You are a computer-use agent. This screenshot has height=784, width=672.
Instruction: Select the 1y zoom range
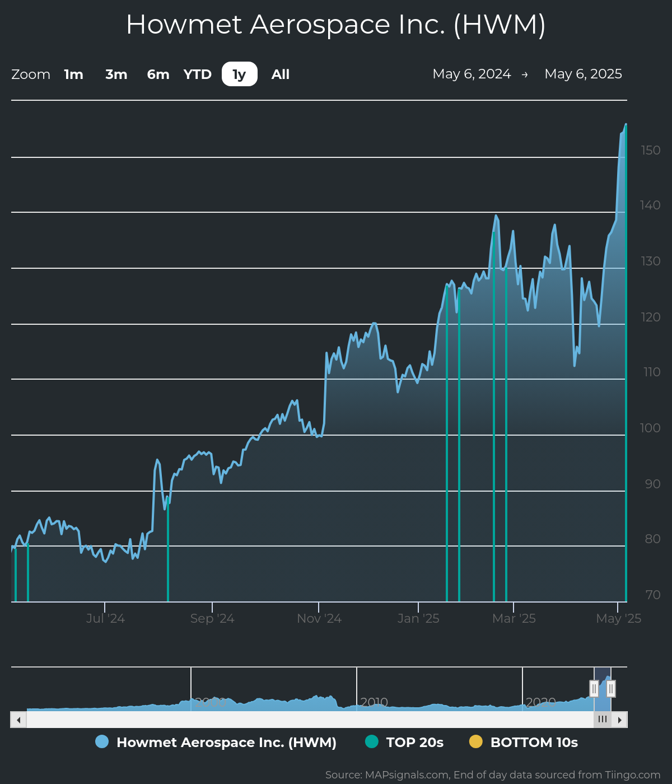(x=240, y=74)
